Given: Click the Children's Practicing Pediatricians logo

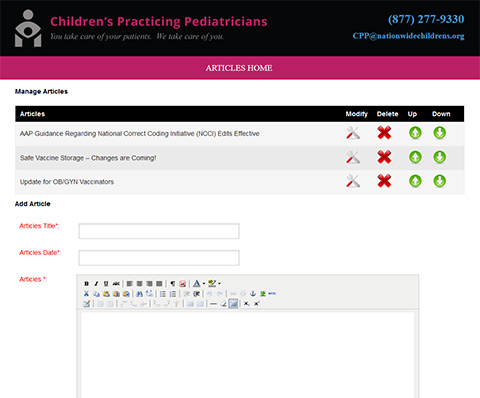Looking at the screenshot, I should (x=28, y=28).
